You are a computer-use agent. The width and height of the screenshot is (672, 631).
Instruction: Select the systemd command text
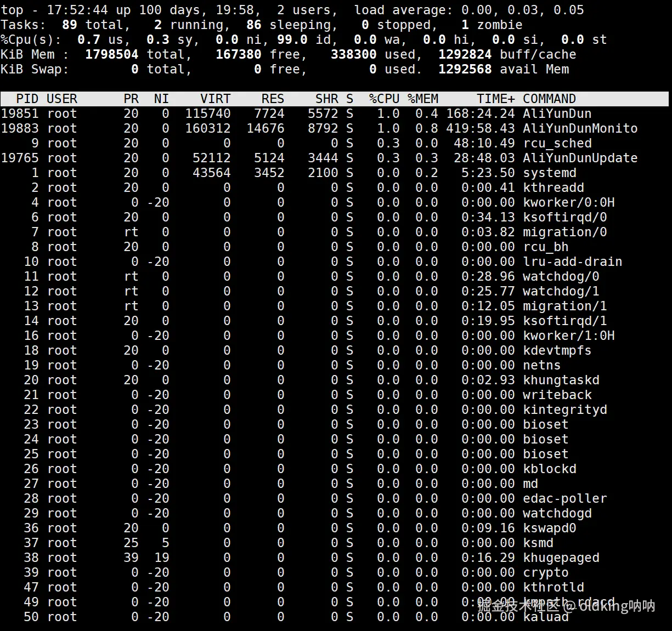click(x=549, y=173)
